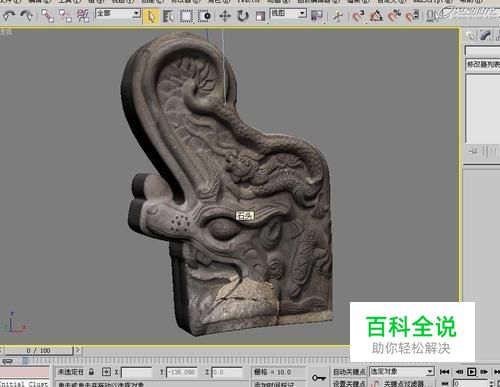500x387 pixels.
Task: Click the Previous Frame playback button
Action: pyautogui.click(x=459, y=371)
